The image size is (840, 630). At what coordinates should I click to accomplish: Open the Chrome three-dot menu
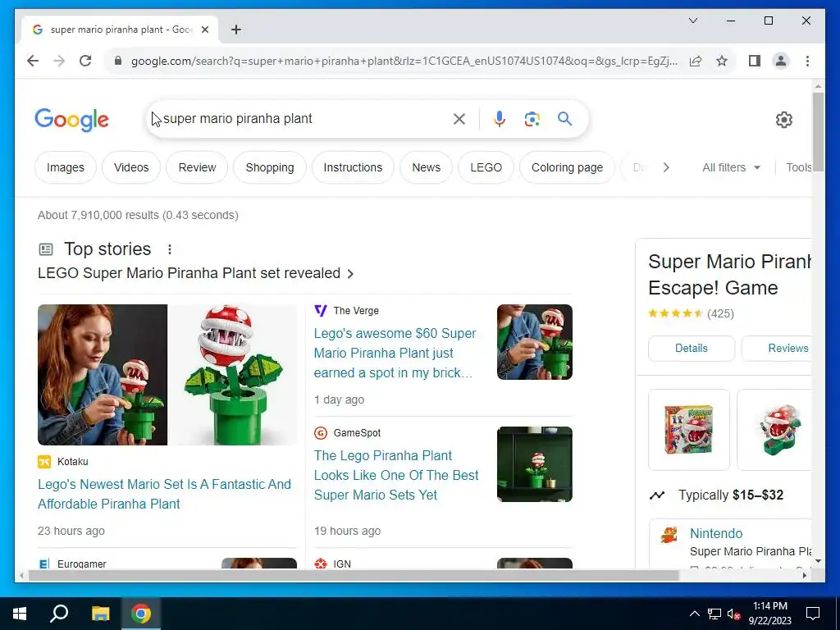(807, 61)
